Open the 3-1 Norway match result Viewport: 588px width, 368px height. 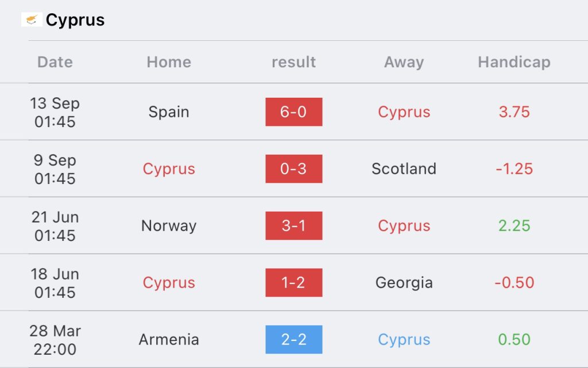click(293, 225)
